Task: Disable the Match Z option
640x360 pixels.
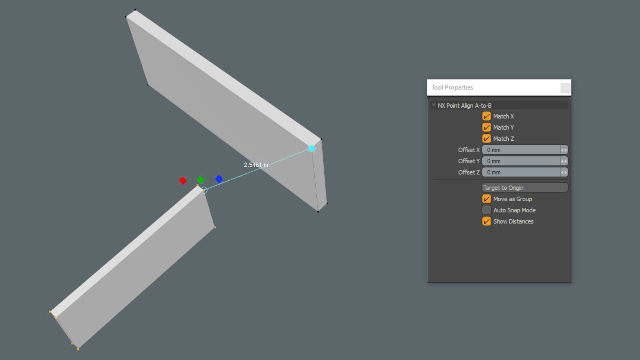Action: [x=486, y=138]
